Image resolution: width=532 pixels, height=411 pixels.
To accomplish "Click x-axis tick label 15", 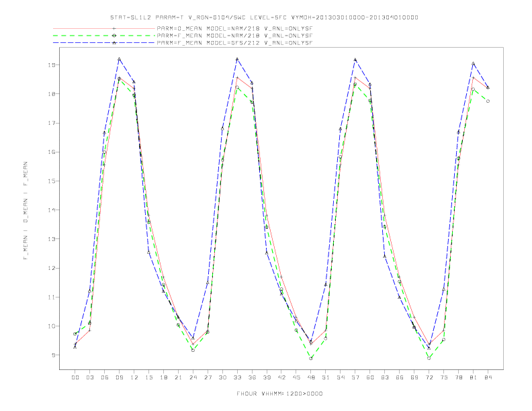I will tap(148, 377).
